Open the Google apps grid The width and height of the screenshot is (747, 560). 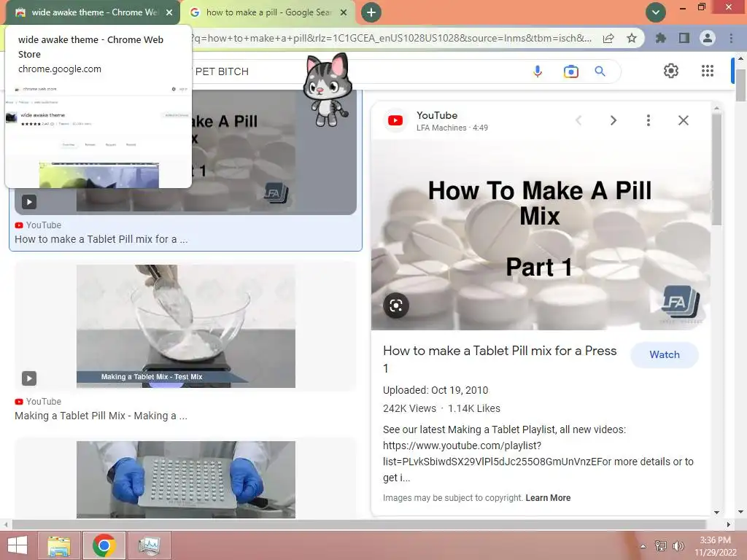point(708,71)
